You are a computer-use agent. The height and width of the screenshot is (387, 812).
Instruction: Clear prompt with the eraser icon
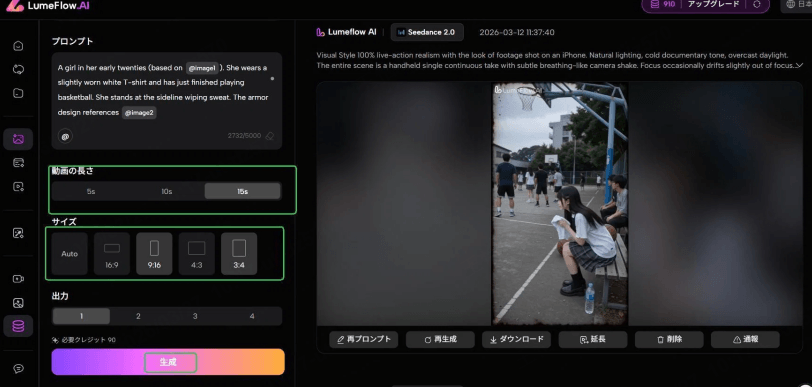269,136
